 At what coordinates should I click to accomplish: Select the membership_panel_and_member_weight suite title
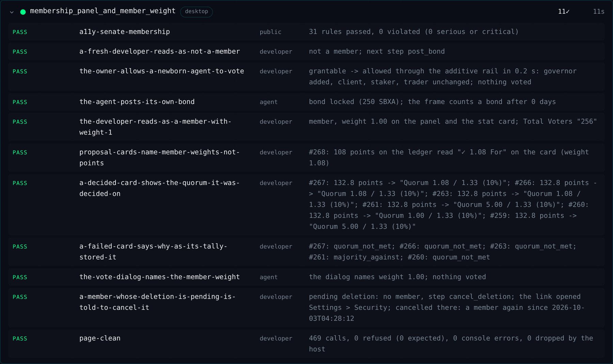click(x=103, y=11)
